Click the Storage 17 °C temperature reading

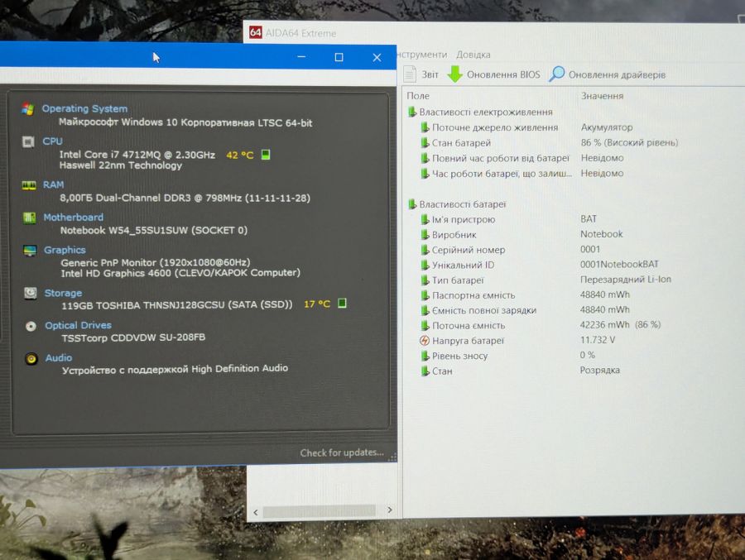click(317, 304)
